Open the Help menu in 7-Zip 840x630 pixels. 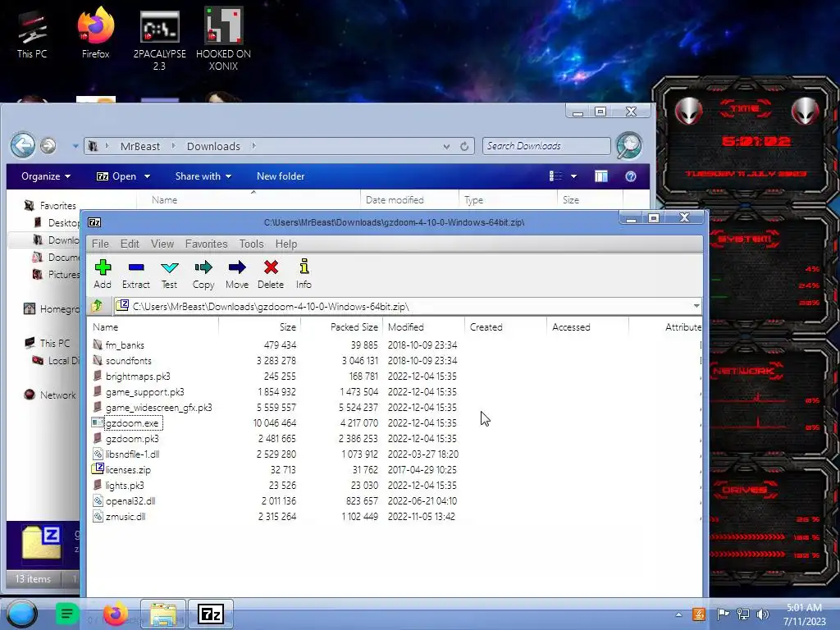tap(286, 244)
